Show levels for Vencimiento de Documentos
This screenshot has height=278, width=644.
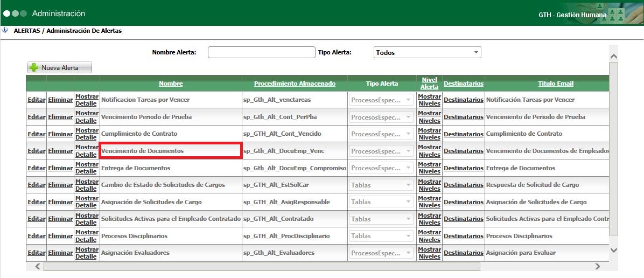pyautogui.click(x=429, y=151)
